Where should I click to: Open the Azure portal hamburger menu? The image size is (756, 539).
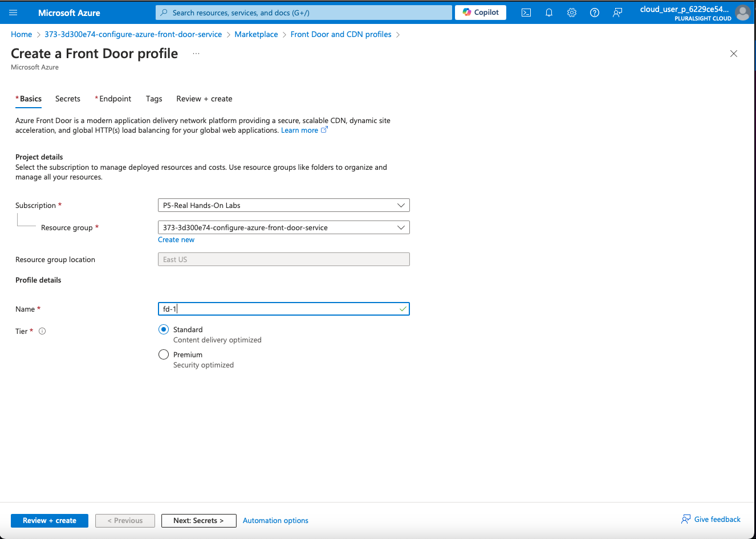pos(13,13)
